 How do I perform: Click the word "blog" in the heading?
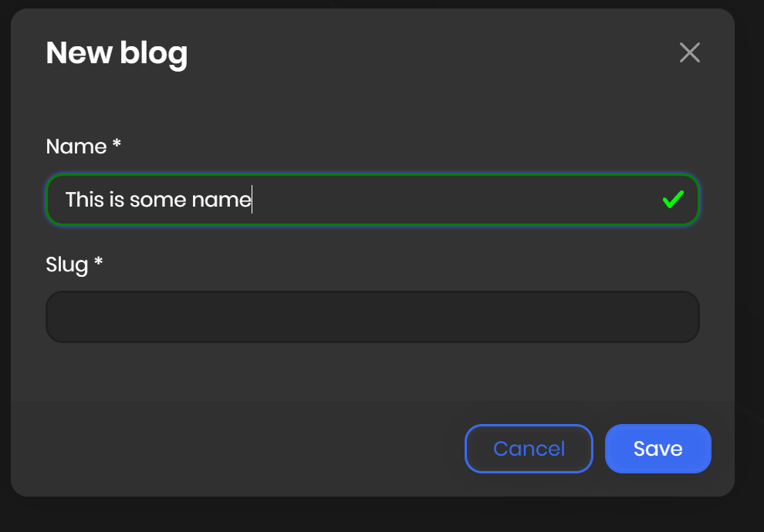(154, 53)
